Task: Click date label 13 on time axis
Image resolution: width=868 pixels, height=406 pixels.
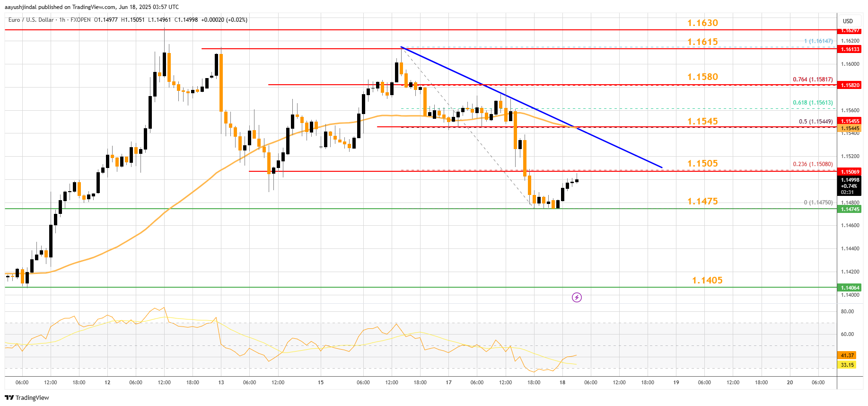Action: (221, 382)
